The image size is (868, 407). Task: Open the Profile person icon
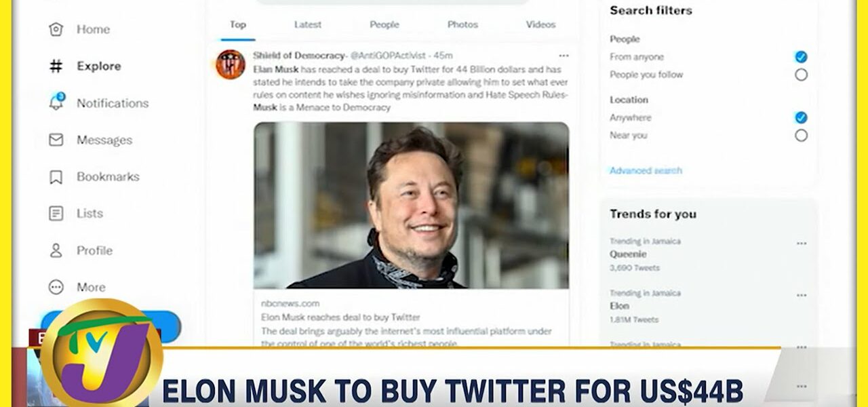56,250
